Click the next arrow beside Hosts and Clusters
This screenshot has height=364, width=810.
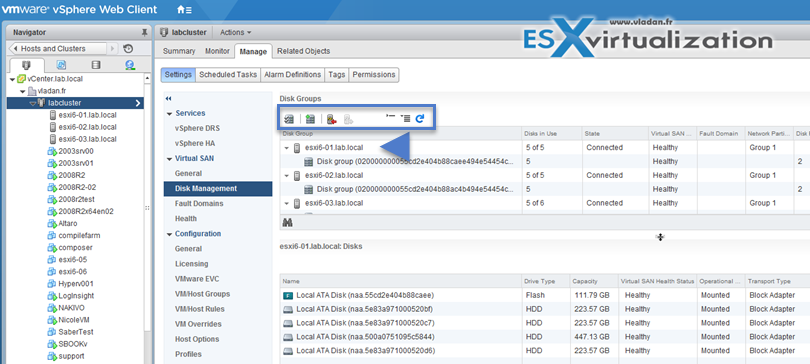pyautogui.click(x=113, y=49)
